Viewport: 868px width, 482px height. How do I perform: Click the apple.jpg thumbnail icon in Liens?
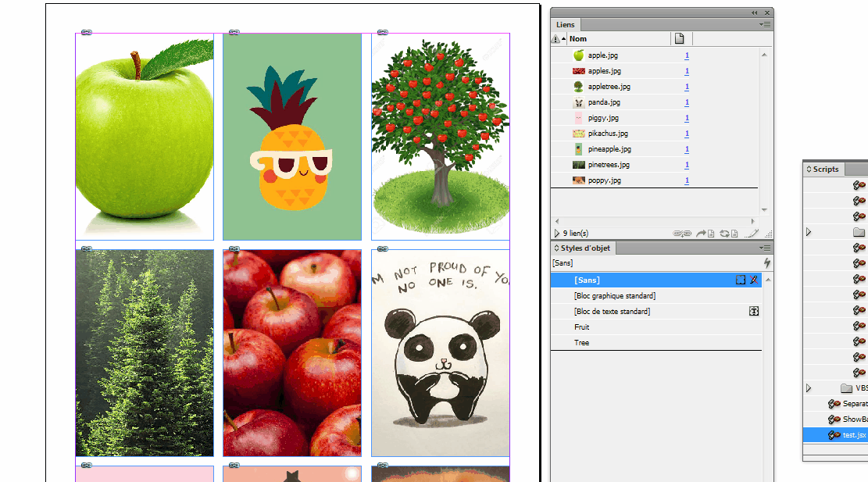(578, 55)
